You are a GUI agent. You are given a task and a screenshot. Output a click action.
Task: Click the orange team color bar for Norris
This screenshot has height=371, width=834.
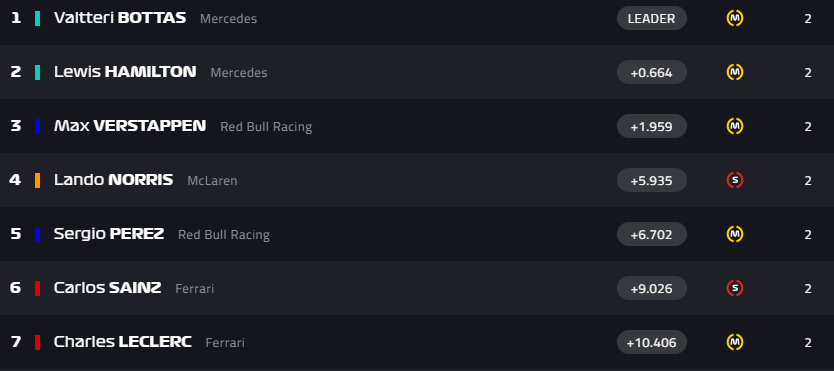(x=37, y=180)
